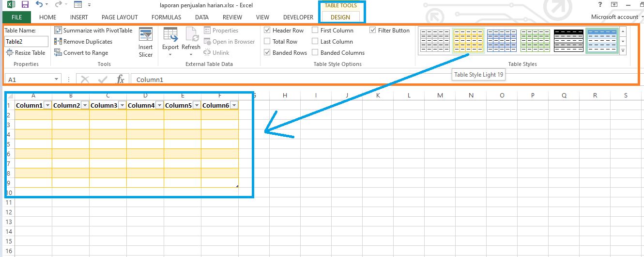Open the PAGE LAYOUT tab
Image resolution: width=644 pixels, height=257 pixels.
tap(120, 17)
